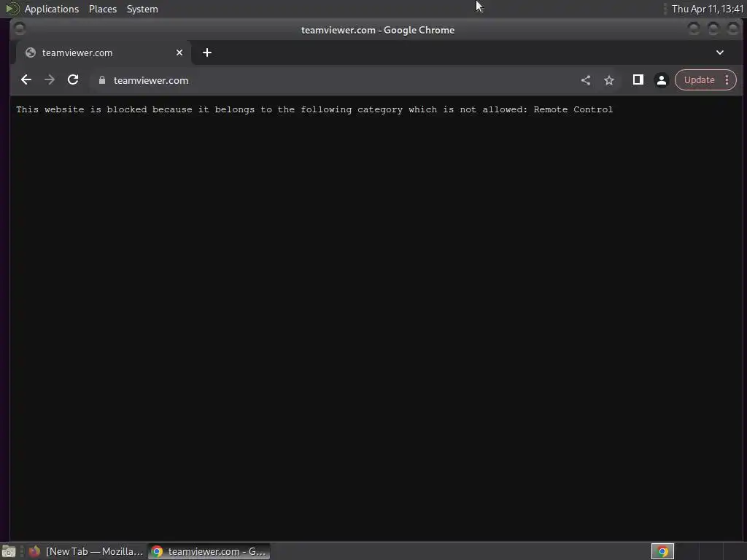The width and height of the screenshot is (747, 560).
Task: Open Chrome side panel icon
Action: pos(638,80)
